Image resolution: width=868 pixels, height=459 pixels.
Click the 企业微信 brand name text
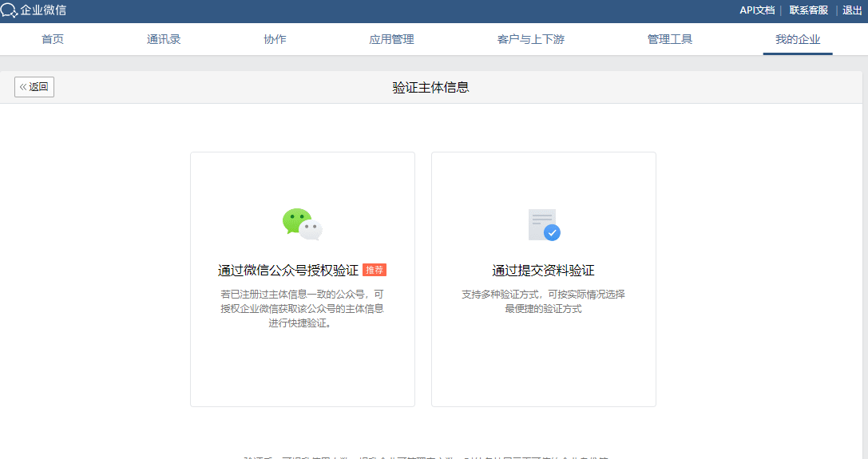[43, 10]
